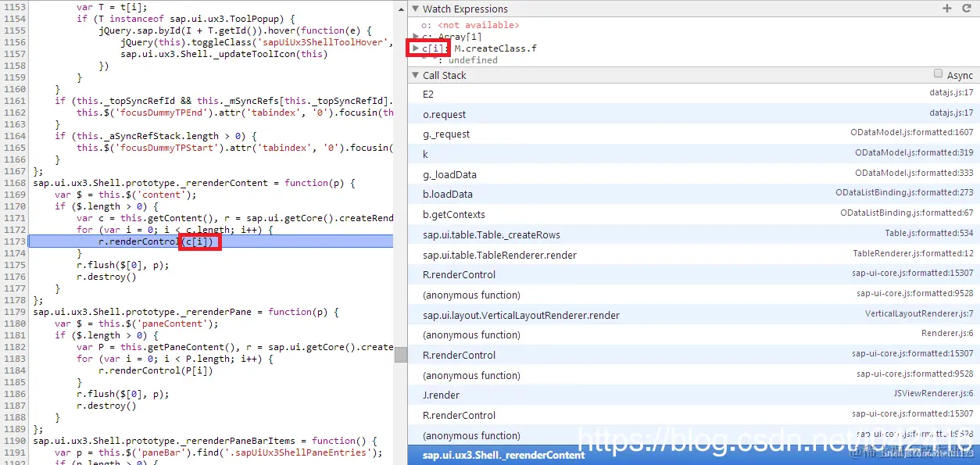Open ODataModel.js:formatted:1607 source link
This screenshot has width=980, height=465.
[912, 133]
